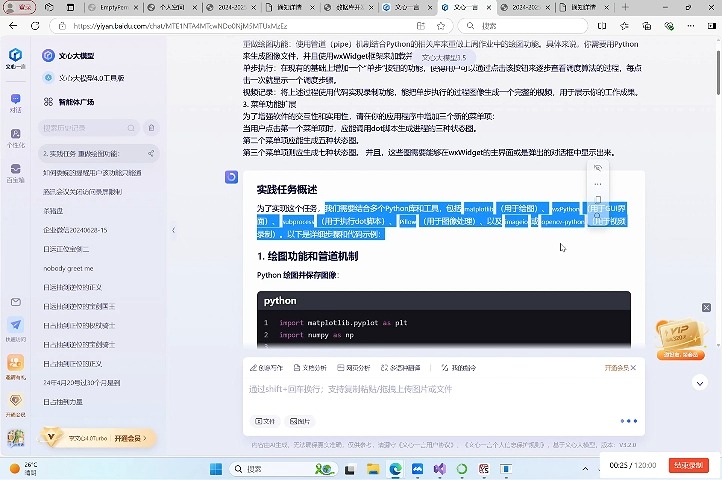
Task: Select the 文心大模型 entry
Action: click(x=76, y=56)
